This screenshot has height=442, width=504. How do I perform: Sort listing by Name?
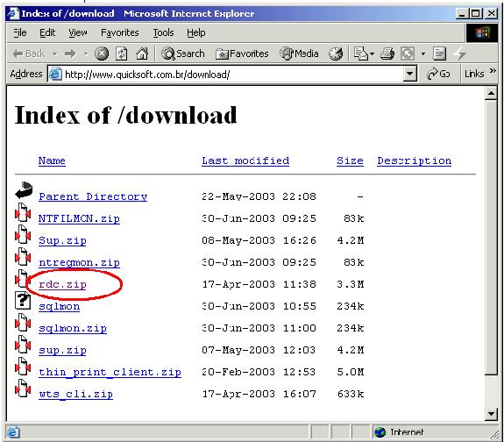[x=52, y=160]
